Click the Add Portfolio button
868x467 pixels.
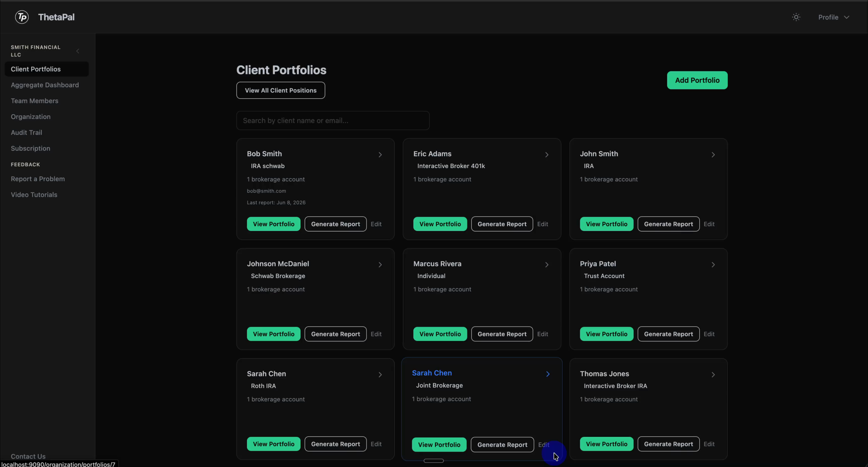697,80
